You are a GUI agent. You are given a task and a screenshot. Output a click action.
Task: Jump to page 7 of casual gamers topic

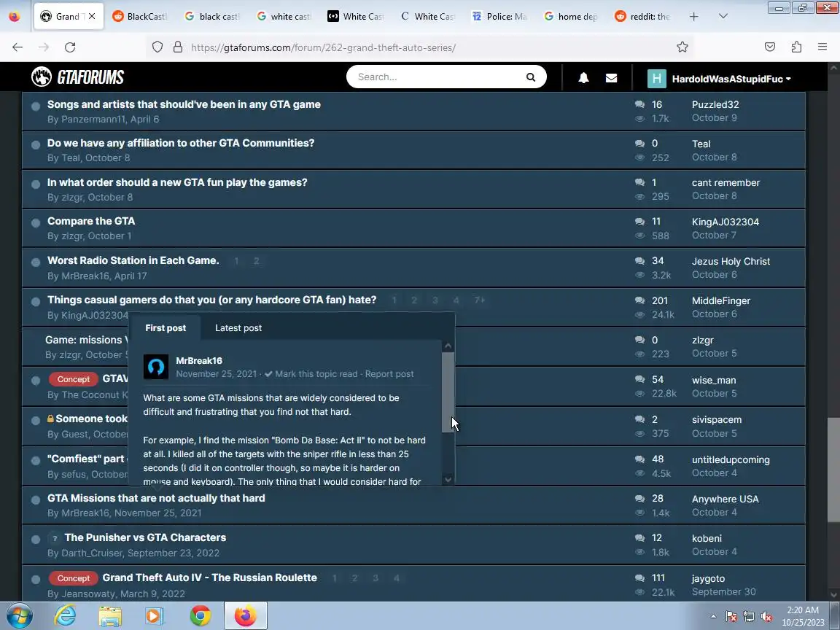click(x=480, y=300)
